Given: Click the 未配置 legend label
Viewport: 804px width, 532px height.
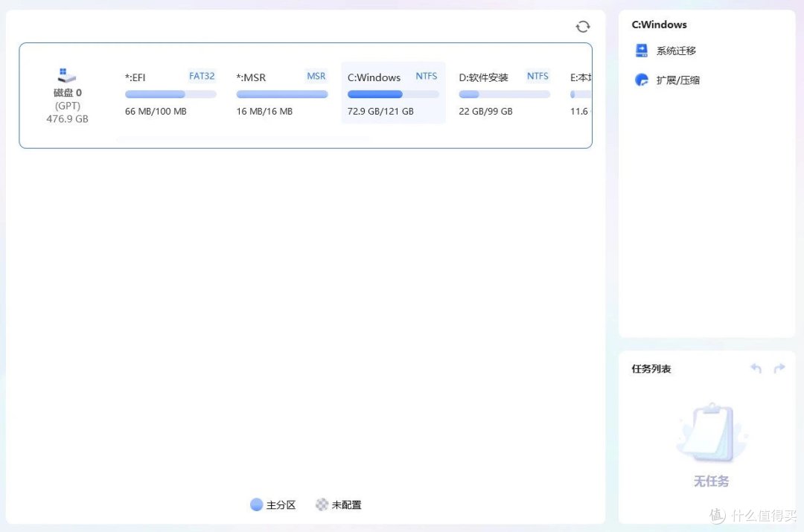Looking at the screenshot, I should click(x=347, y=504).
